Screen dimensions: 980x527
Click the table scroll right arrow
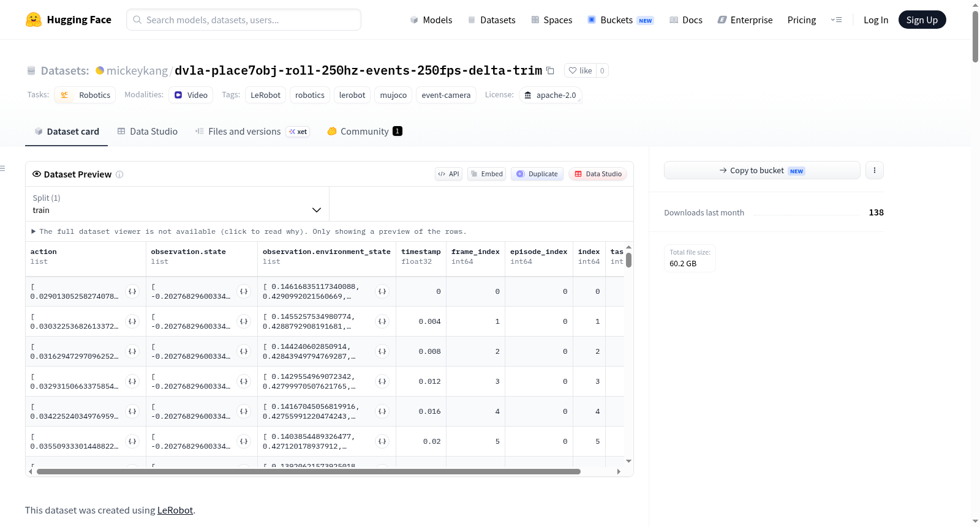[x=619, y=471]
